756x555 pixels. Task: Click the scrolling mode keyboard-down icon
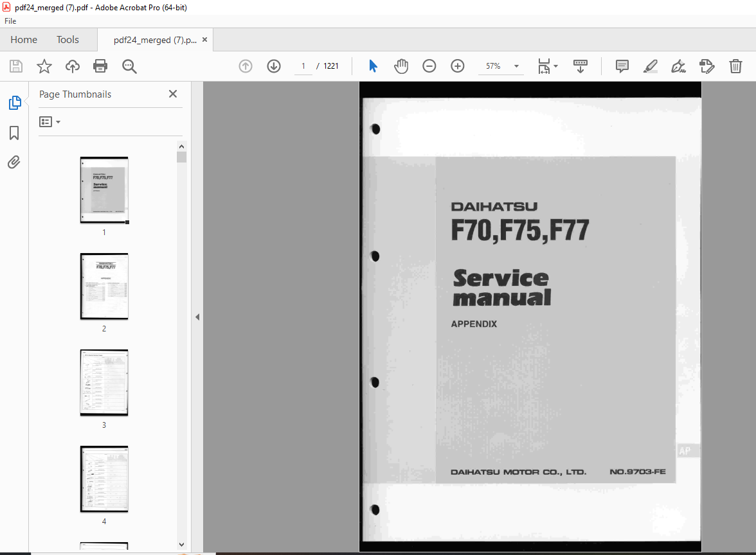[580, 66]
